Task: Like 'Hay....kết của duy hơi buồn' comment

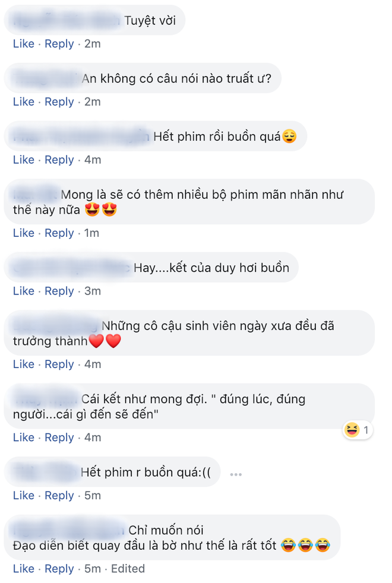Action: [24, 291]
